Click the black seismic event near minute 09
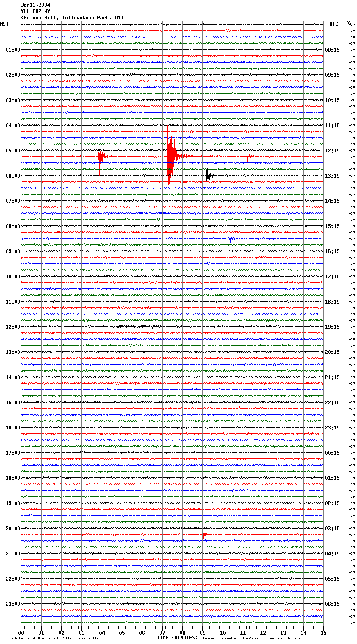Image resolution: width=357 pixels, height=644 pixels. click(209, 175)
